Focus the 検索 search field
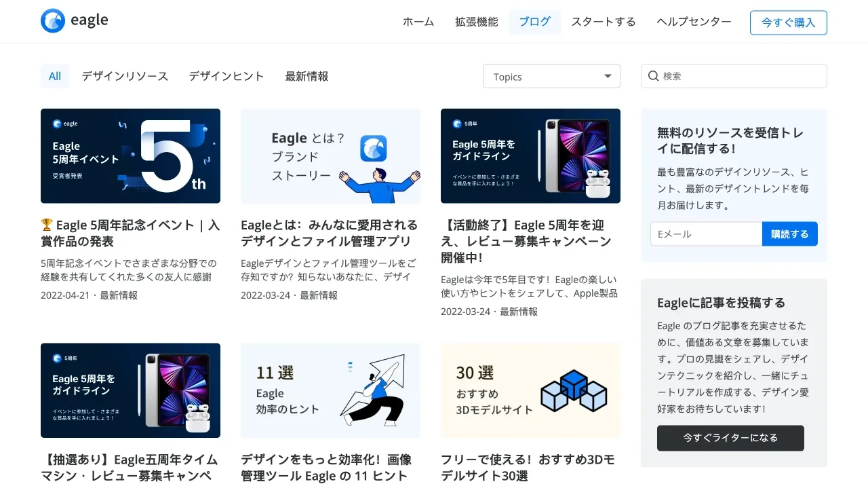 734,76
